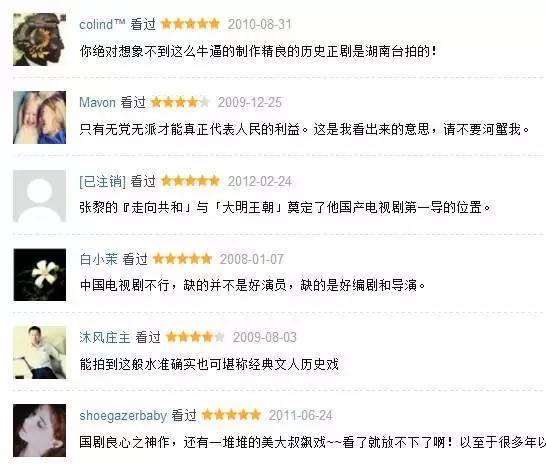Click date 2010-08-31 on first review
Image resolution: width=546 pixels, height=467 pixels.
pyautogui.click(x=259, y=24)
